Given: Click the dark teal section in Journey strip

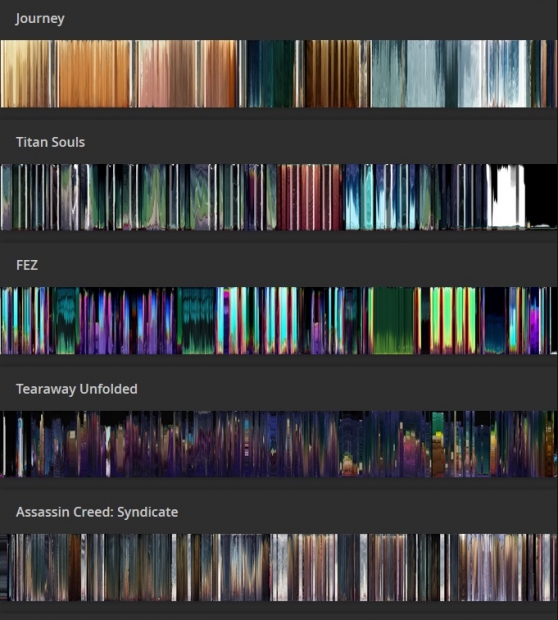Looking at the screenshot, I should [x=272, y=74].
